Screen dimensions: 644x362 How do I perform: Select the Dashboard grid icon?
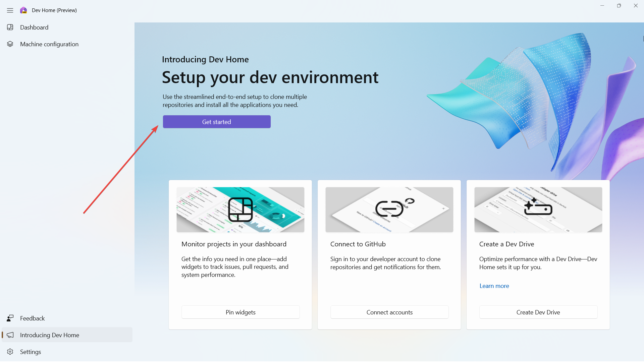[10, 27]
